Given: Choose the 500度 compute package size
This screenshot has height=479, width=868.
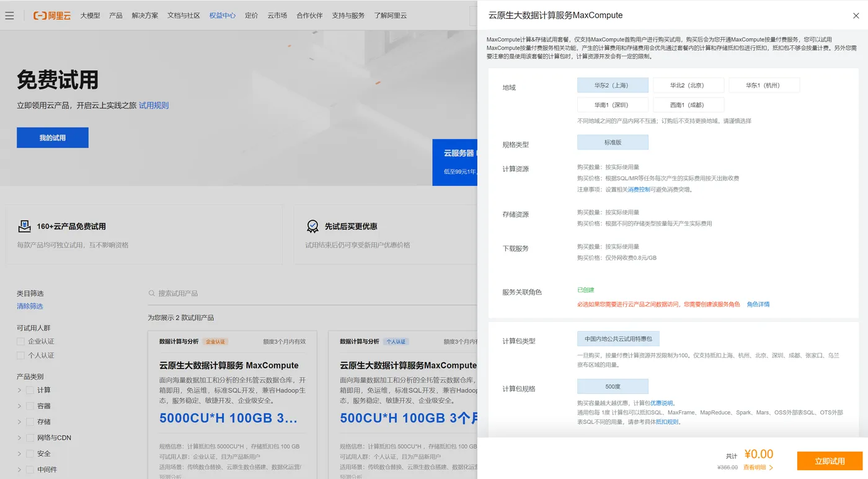Looking at the screenshot, I should click(x=613, y=387).
